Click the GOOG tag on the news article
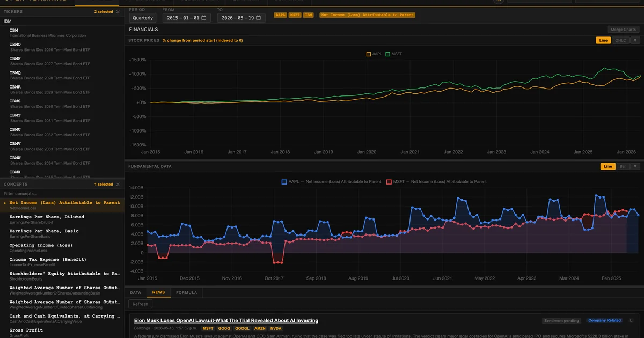Image resolution: width=644 pixels, height=338 pixels. click(x=224, y=328)
